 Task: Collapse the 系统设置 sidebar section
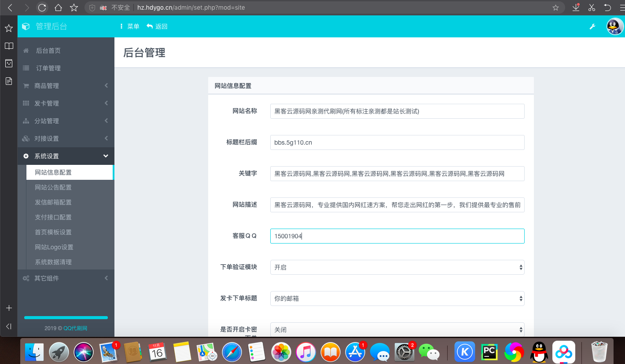[66, 156]
